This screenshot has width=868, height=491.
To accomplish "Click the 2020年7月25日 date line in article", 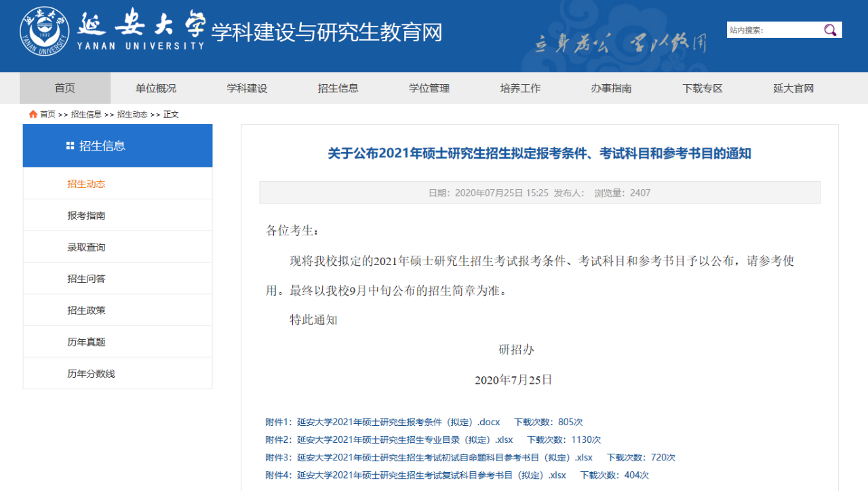I will (513, 380).
